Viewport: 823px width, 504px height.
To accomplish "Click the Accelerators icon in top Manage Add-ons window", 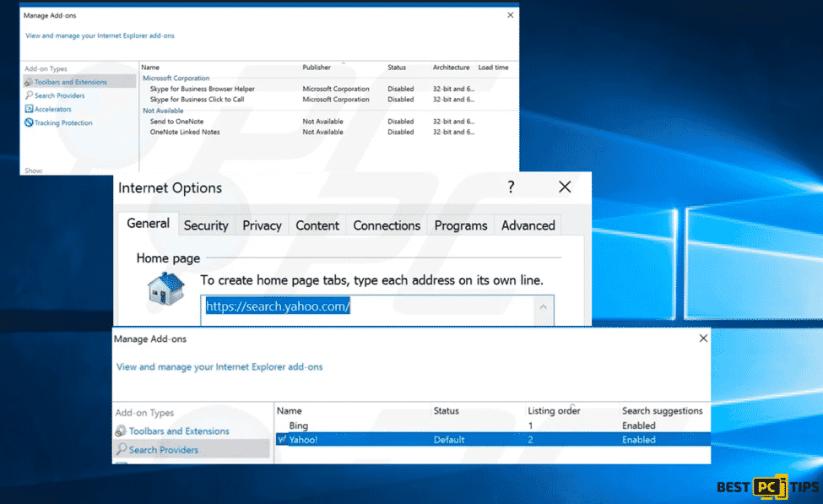I will tap(29, 109).
